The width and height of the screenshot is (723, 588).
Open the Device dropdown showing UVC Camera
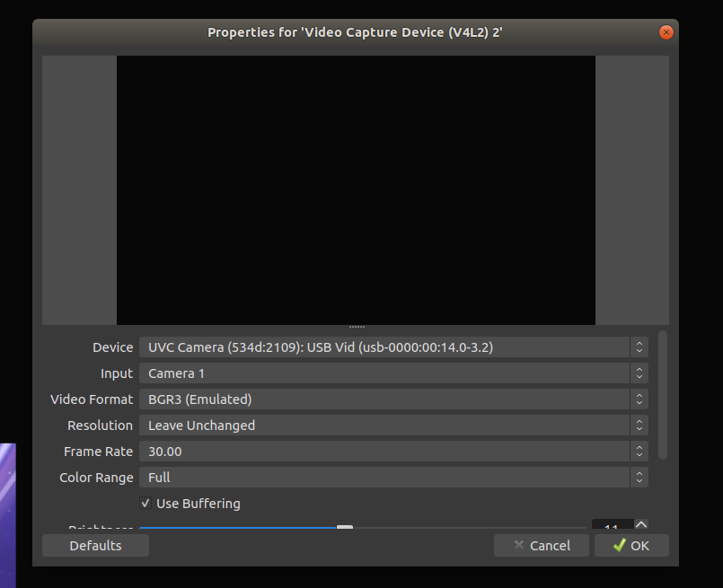point(393,347)
